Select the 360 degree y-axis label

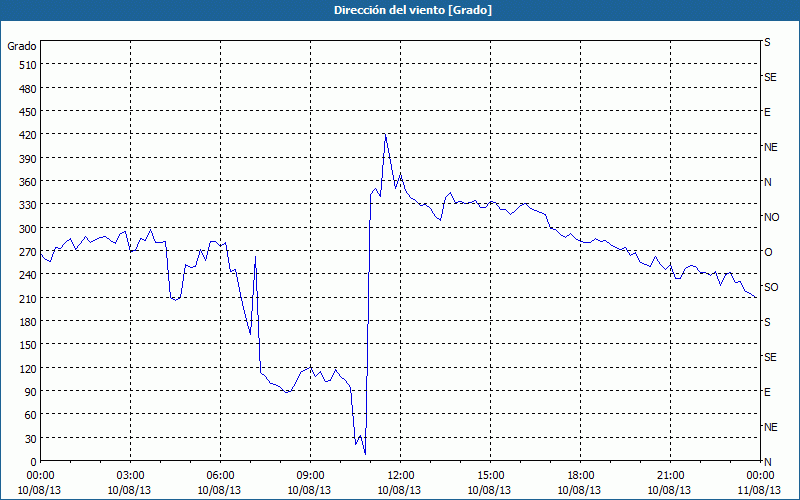coord(28,182)
